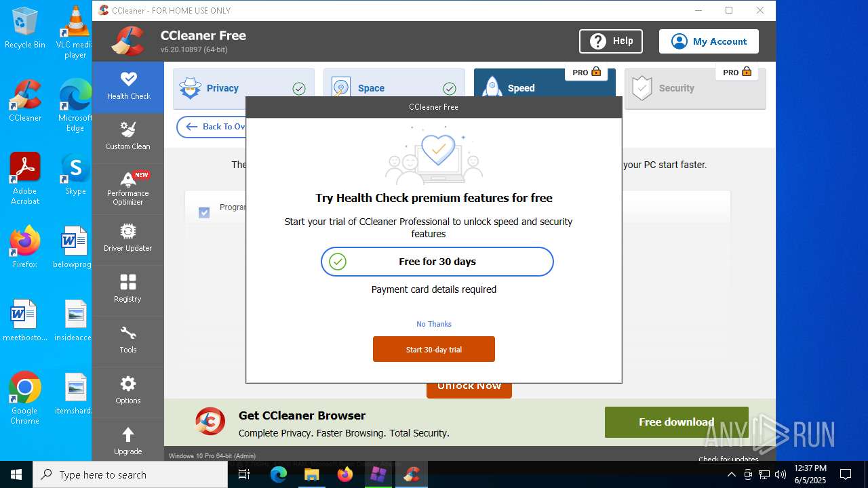
Task: Open Performance Optimizer section
Action: (x=128, y=188)
